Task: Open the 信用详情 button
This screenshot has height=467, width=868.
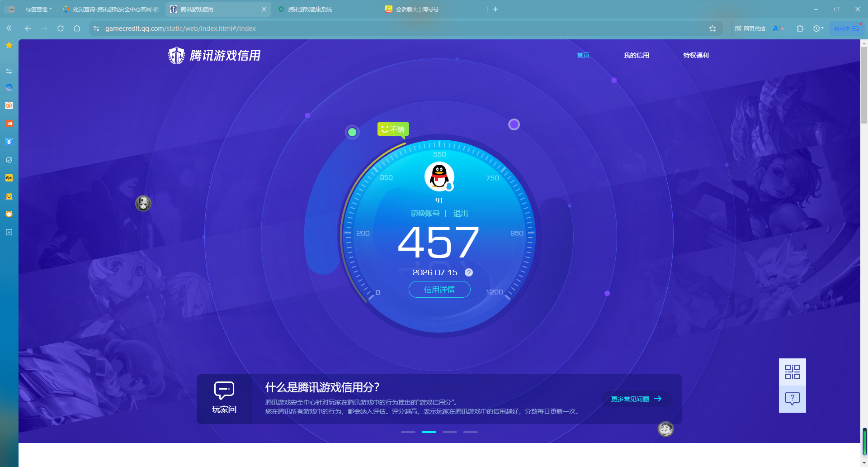Action: pos(439,290)
